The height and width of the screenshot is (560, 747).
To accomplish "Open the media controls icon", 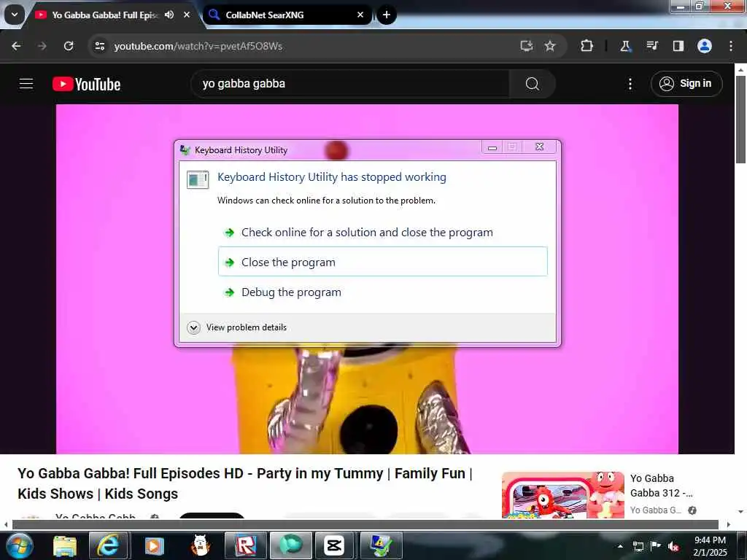I will 651,46.
